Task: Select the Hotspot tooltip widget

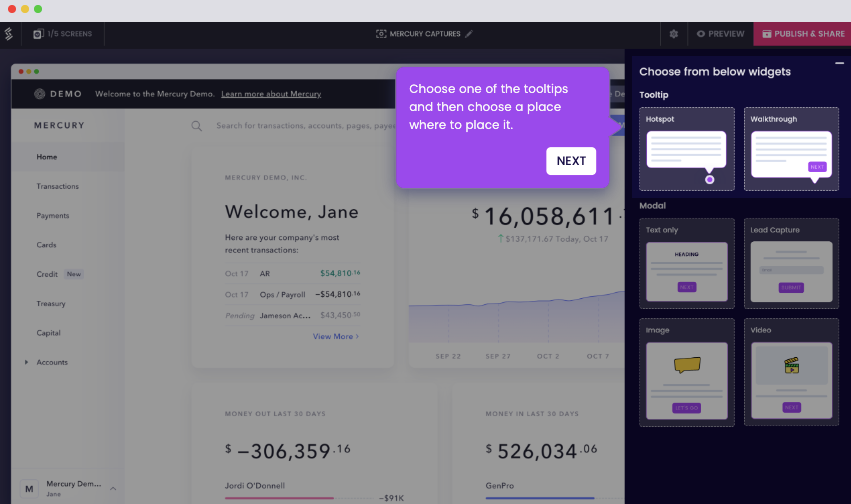Action: click(x=687, y=149)
